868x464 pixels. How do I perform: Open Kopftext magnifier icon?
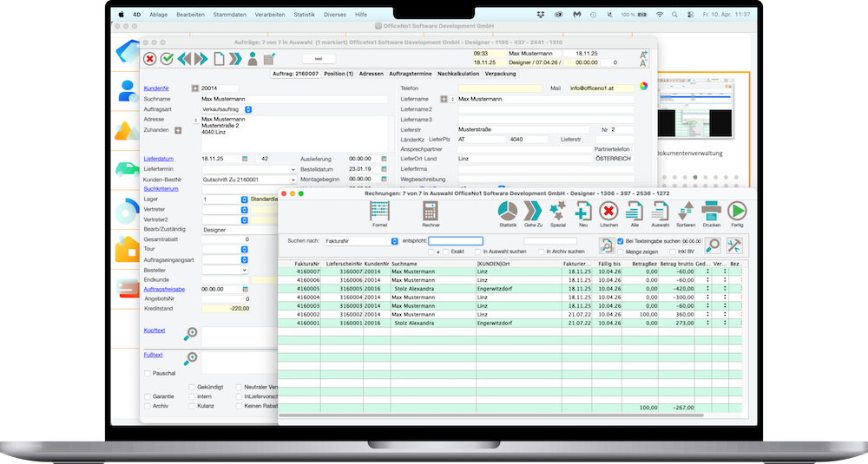190,334
